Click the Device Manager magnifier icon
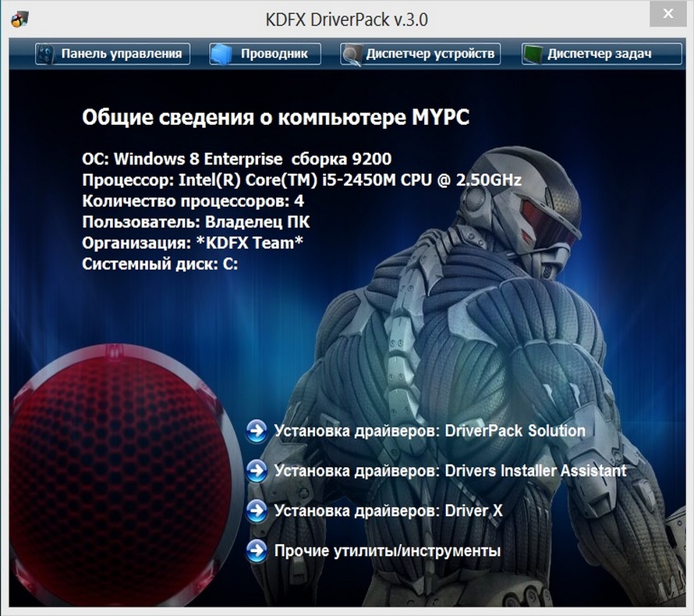The width and height of the screenshot is (694, 616). [x=352, y=55]
